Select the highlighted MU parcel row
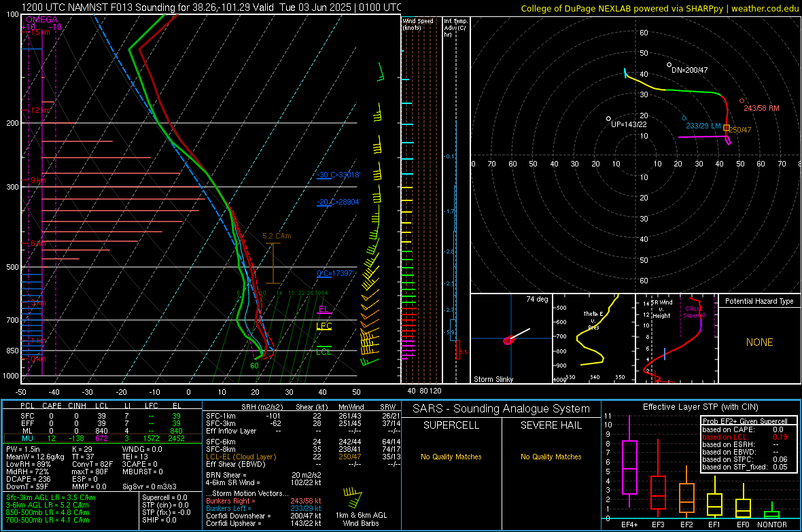This screenshot has width=802, height=532. [x=102, y=438]
